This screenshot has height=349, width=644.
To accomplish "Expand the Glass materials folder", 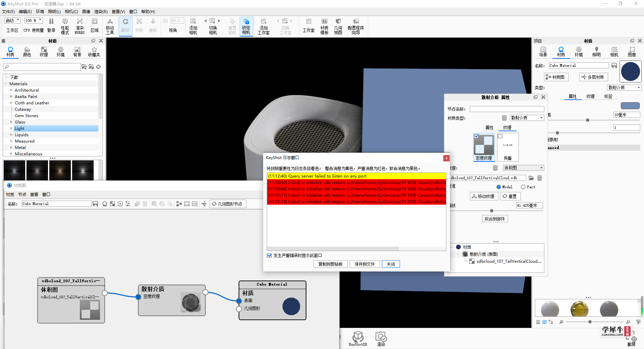I will coord(11,122).
